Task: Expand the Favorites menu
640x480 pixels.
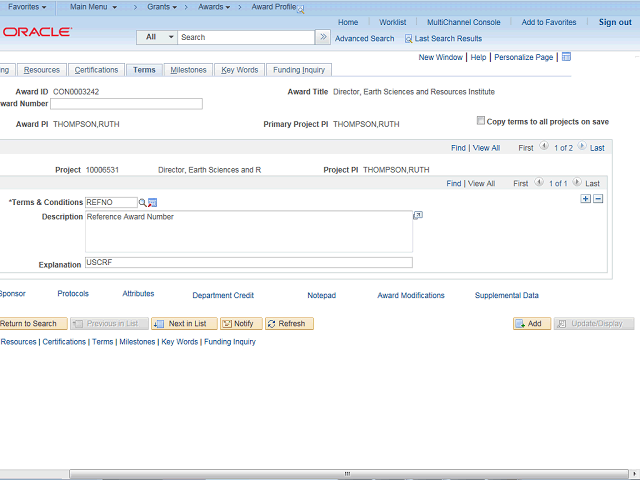Action: point(27,7)
